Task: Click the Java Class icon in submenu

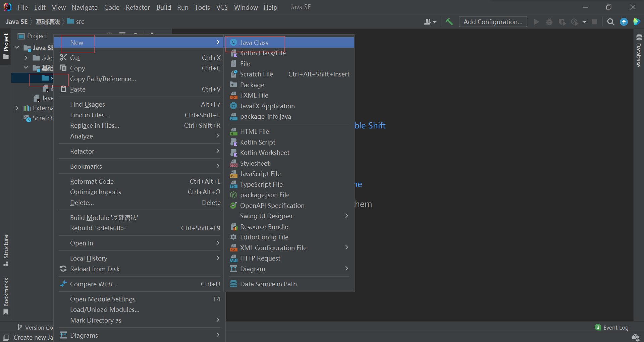Action: [234, 43]
